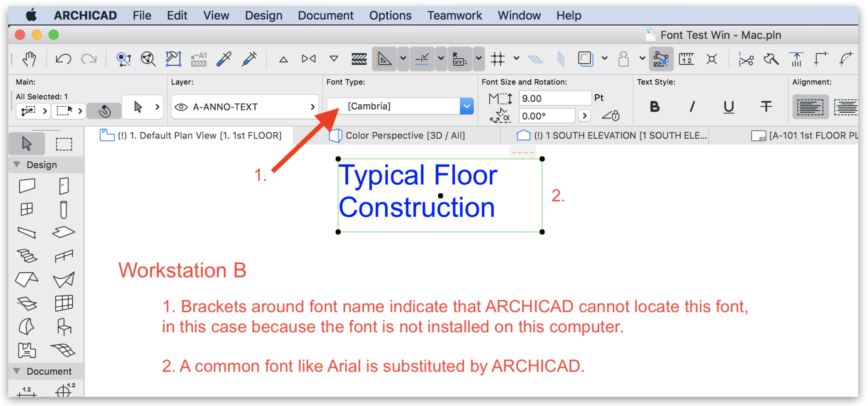Activate the Find and Select tool
This screenshot has height=406, width=868.
(123, 59)
